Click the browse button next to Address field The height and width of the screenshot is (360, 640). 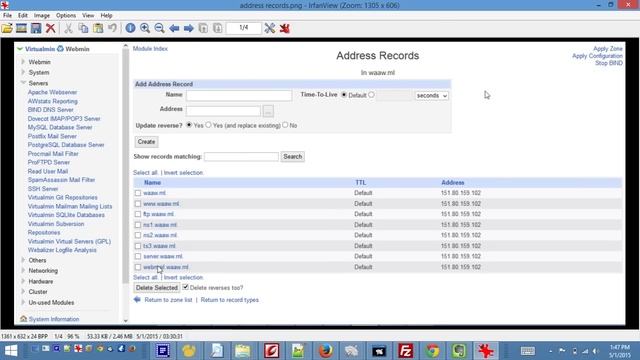point(268,111)
